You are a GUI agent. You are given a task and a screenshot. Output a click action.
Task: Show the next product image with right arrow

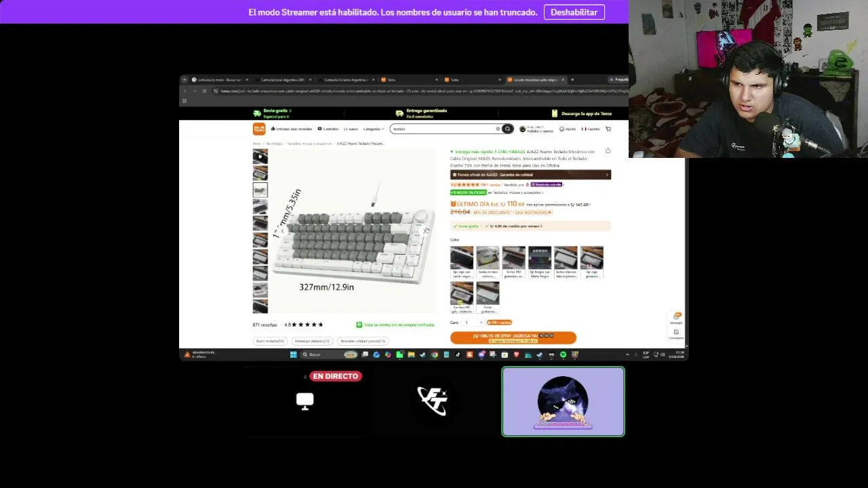(427, 231)
